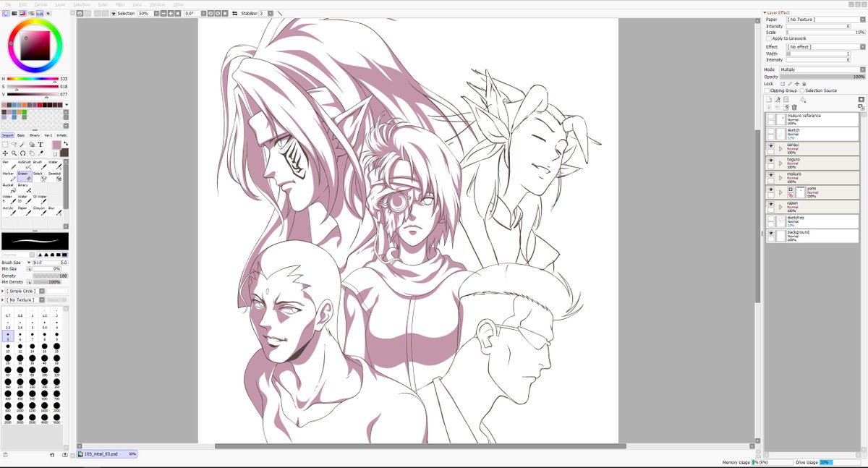The image size is (868, 468).
Task: Choose the Lasso selection tool
Action: 14,144
